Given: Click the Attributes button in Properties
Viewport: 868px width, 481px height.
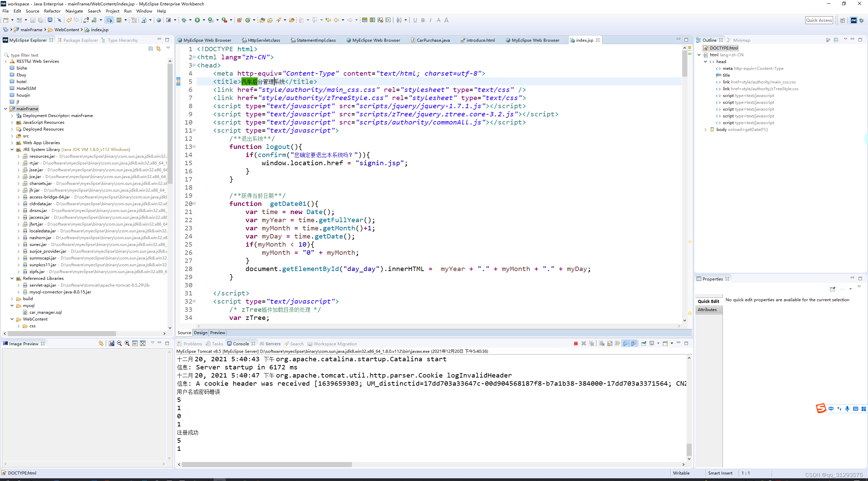Looking at the screenshot, I should [x=709, y=310].
